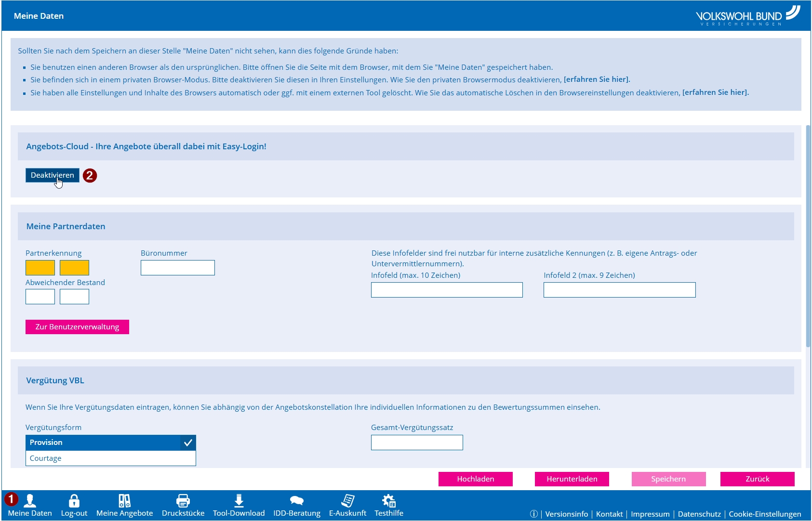This screenshot has height=521, width=812.
Task: Click the Tool-Download arrow icon
Action: pyautogui.click(x=239, y=501)
